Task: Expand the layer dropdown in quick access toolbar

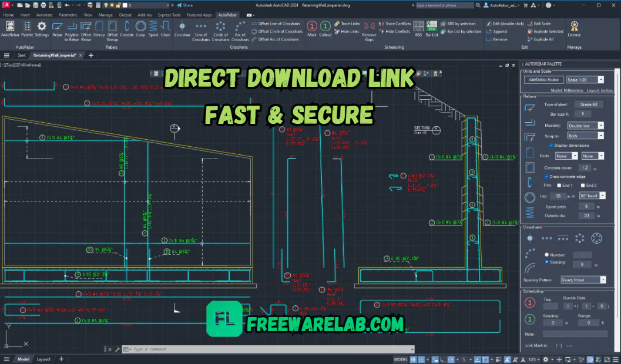Action: click(167, 5)
